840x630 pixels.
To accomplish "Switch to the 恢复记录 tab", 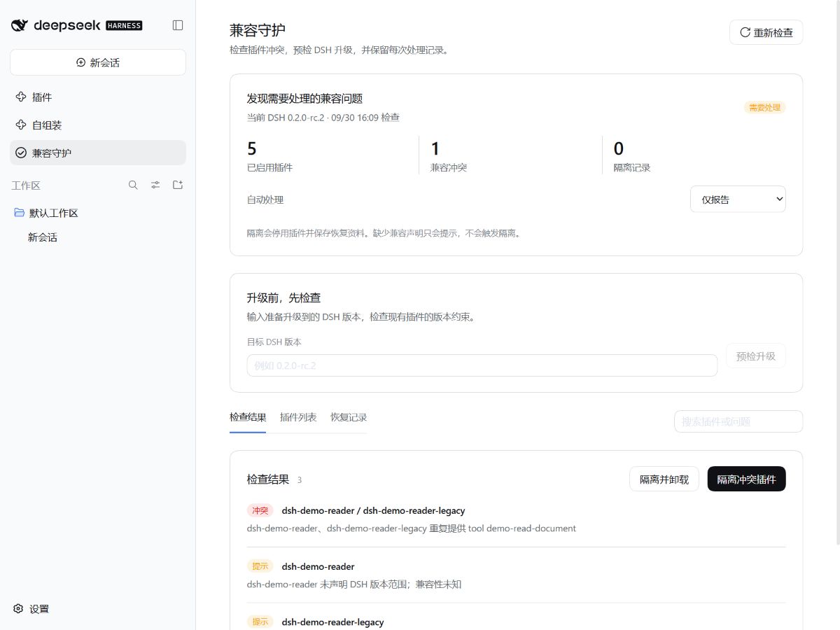I will pos(349,417).
